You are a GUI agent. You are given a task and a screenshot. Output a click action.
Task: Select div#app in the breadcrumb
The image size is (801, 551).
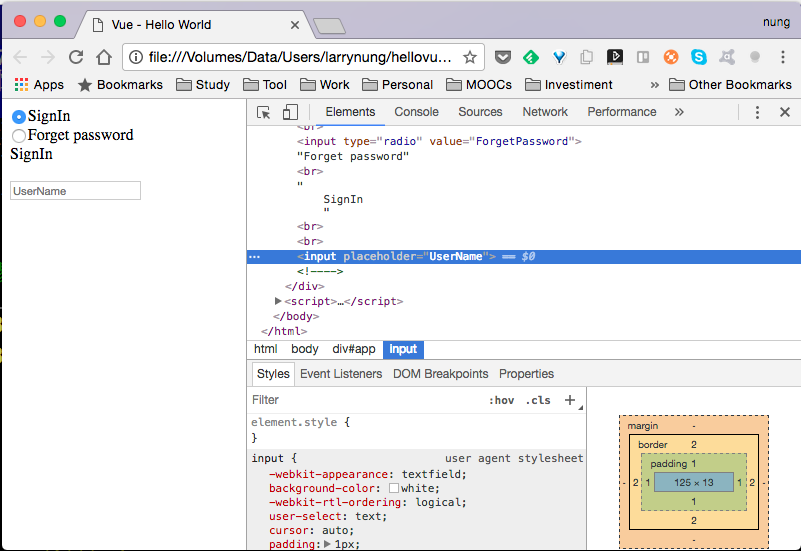click(x=354, y=349)
